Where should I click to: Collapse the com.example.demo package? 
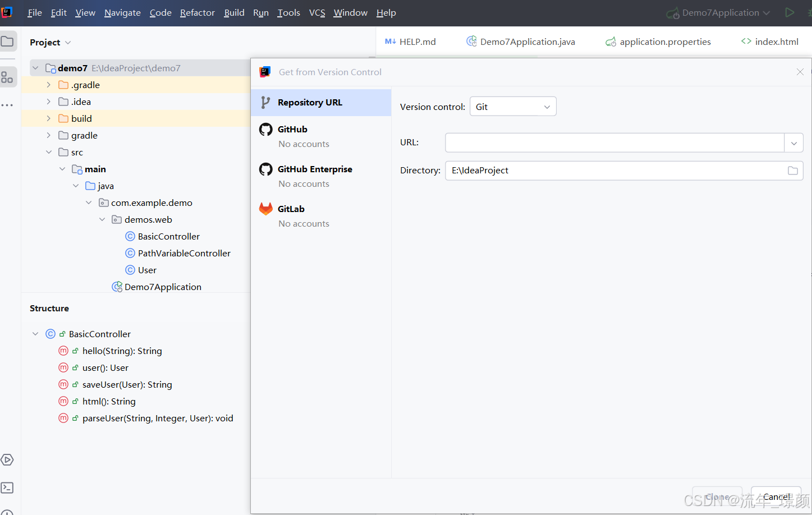tap(89, 203)
